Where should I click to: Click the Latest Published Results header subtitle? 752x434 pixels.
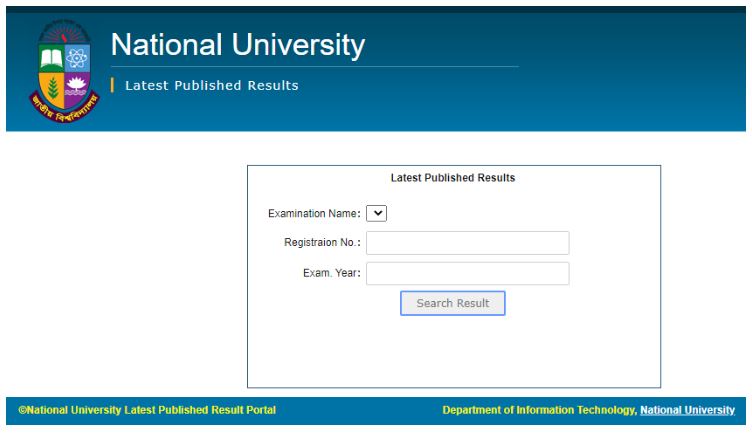click(x=211, y=86)
